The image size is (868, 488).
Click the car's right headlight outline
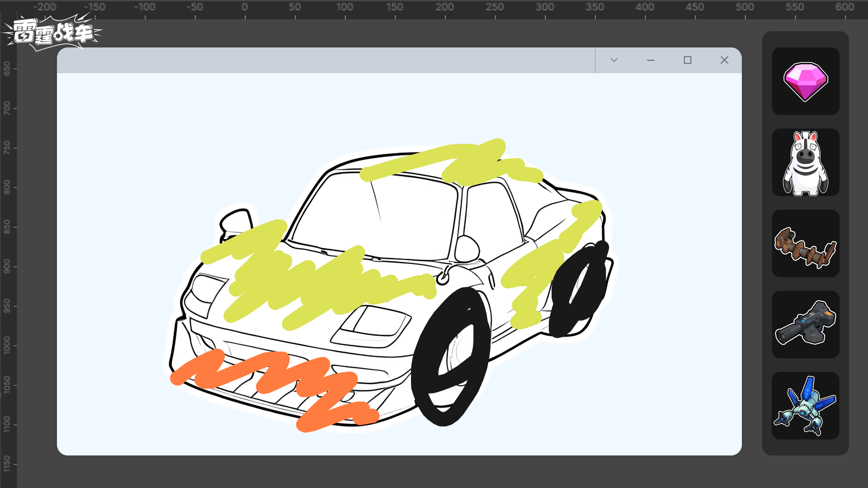[372, 326]
